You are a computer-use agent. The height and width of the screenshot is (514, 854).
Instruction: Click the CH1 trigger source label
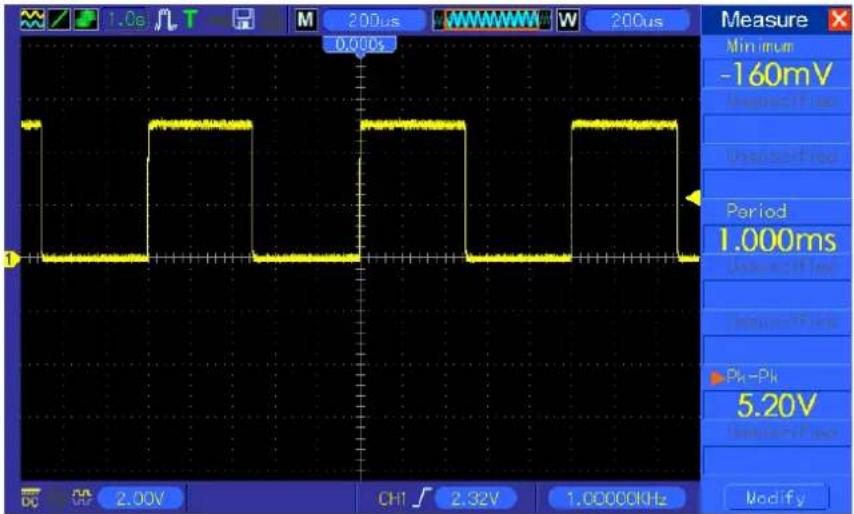coord(392,498)
